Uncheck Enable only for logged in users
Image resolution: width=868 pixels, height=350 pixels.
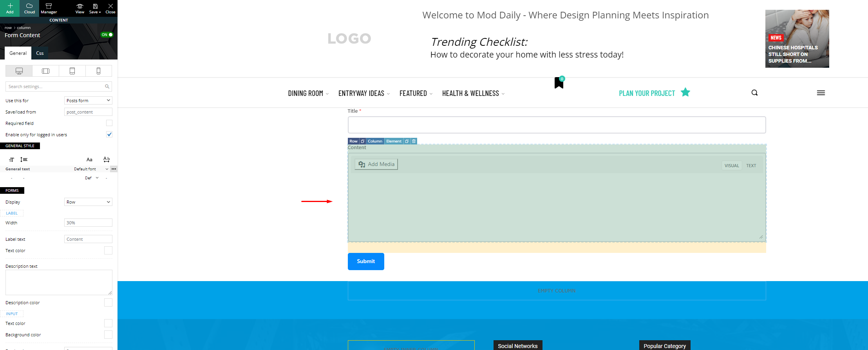click(109, 134)
